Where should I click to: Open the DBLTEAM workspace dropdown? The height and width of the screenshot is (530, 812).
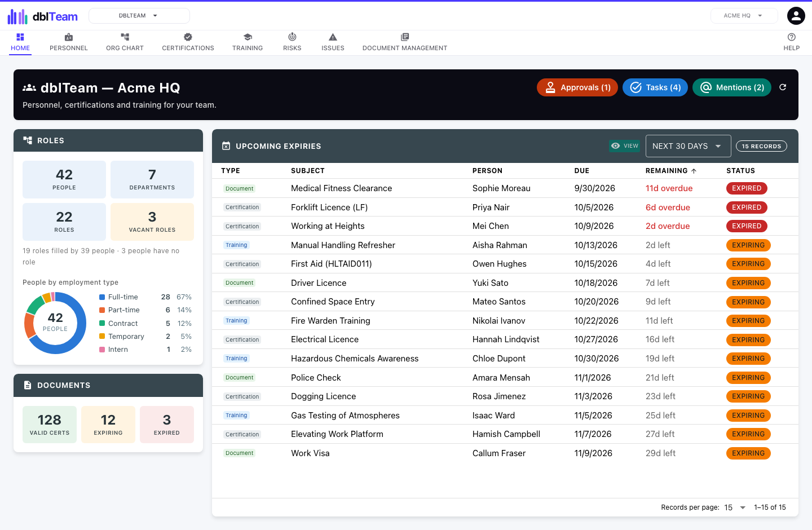[139, 16]
